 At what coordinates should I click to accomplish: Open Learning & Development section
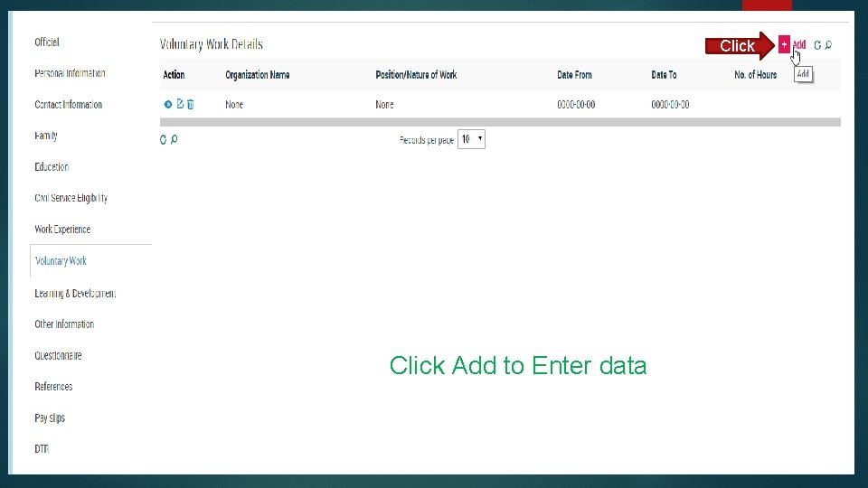point(75,293)
